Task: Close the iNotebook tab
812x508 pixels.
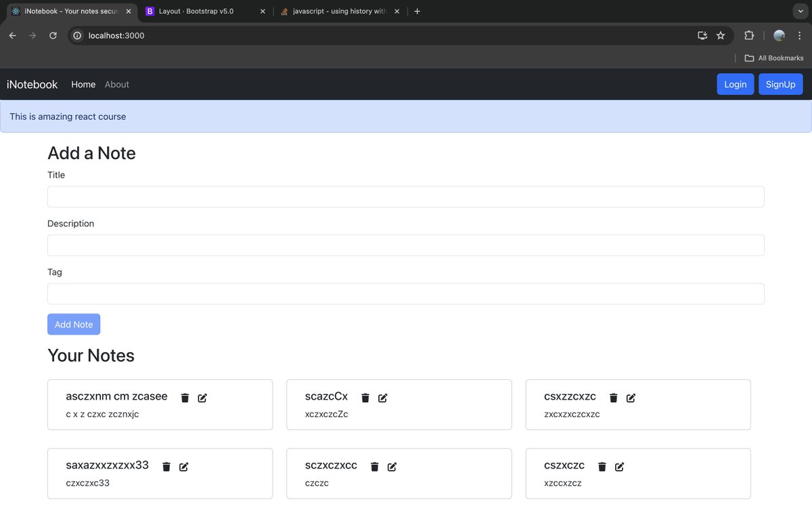Action: click(x=129, y=12)
